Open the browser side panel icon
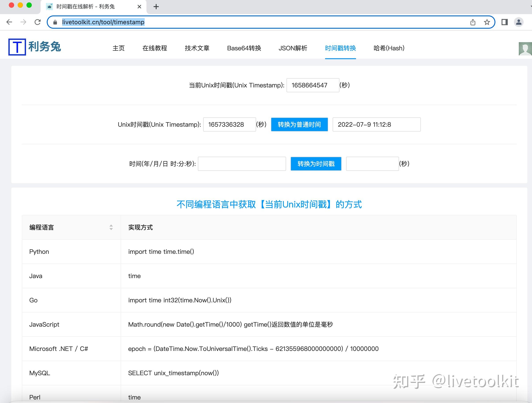532x403 pixels. click(x=505, y=22)
